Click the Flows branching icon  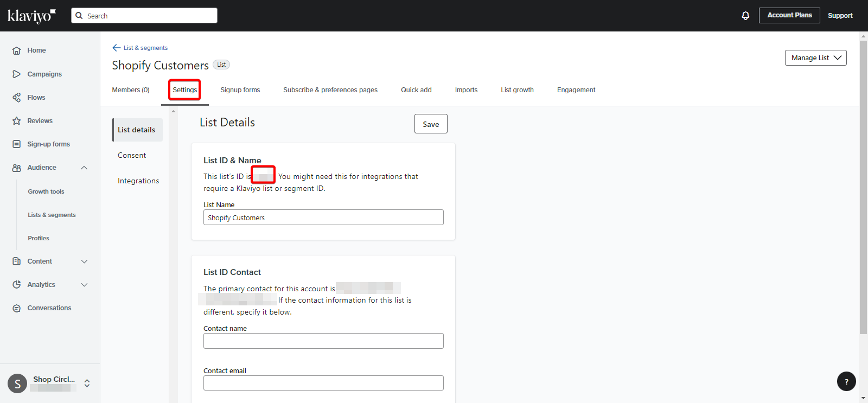point(17,98)
